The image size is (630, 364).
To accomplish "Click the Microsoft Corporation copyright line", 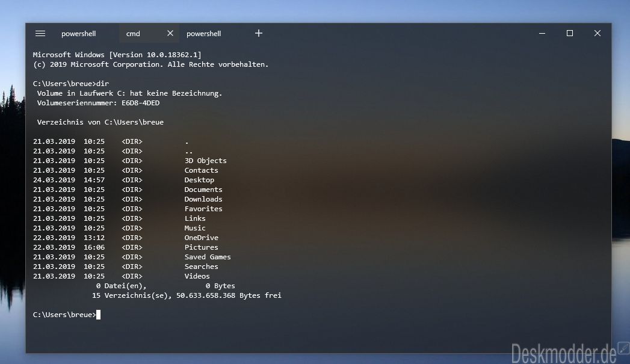I will tap(150, 64).
